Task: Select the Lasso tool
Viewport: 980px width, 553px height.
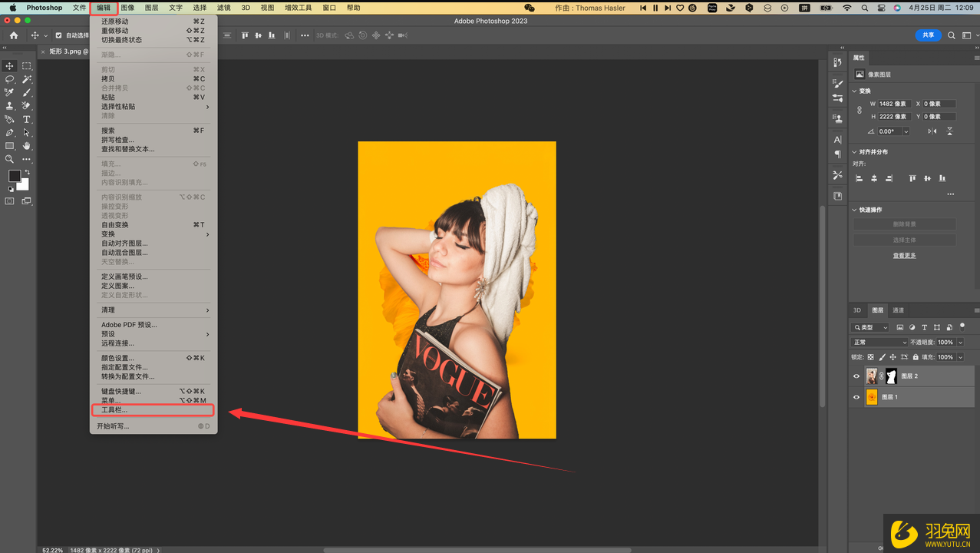Action: (10, 79)
